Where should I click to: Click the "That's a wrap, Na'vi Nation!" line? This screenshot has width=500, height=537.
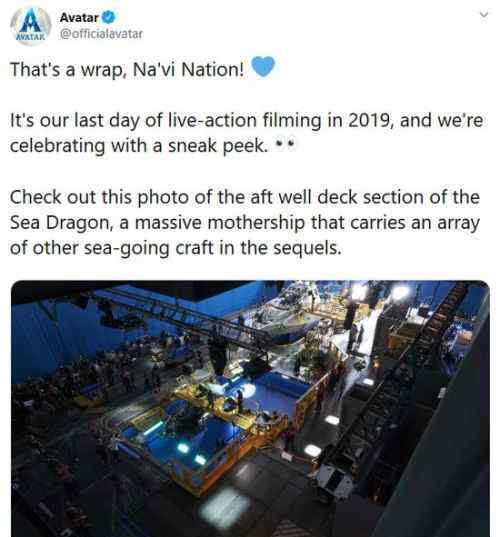127,70
